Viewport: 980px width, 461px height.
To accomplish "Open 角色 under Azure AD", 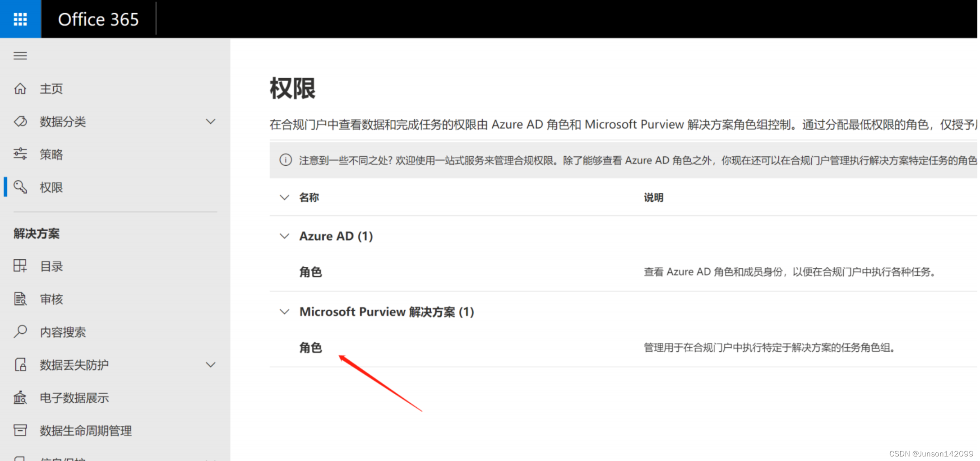I will 310,272.
